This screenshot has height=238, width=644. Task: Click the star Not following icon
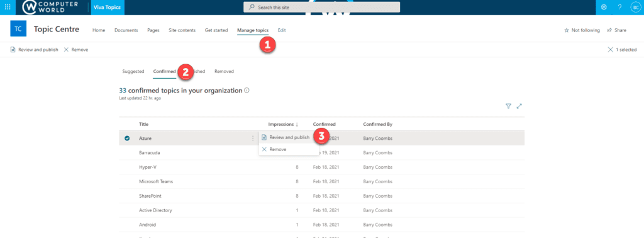[567, 30]
